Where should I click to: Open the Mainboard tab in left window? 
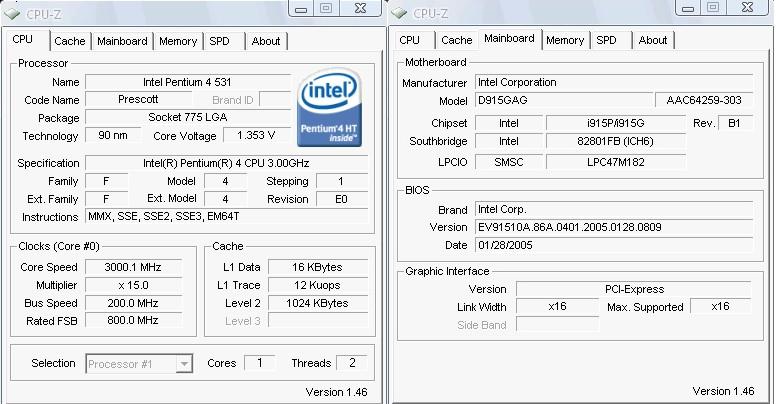pyautogui.click(x=122, y=41)
